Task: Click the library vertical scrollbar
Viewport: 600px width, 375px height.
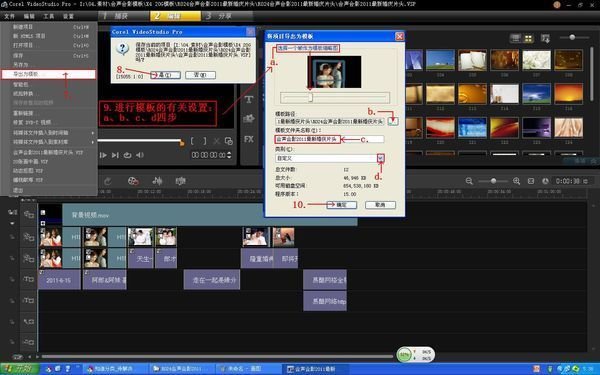Action: (592, 75)
